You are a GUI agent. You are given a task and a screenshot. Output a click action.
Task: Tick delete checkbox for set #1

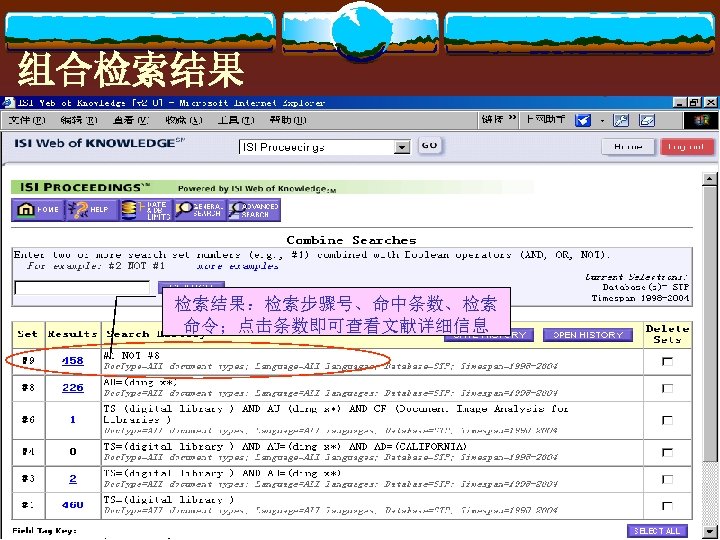coord(667,506)
